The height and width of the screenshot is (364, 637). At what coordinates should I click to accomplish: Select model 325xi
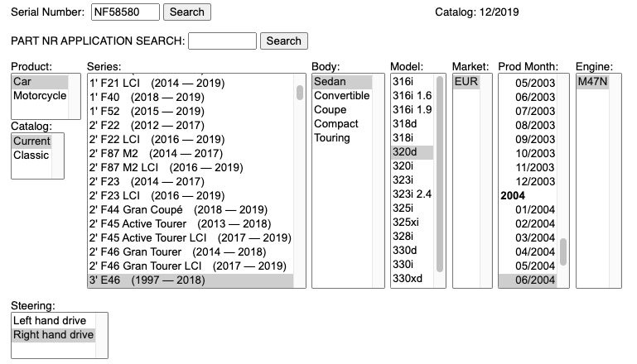pyautogui.click(x=413, y=223)
